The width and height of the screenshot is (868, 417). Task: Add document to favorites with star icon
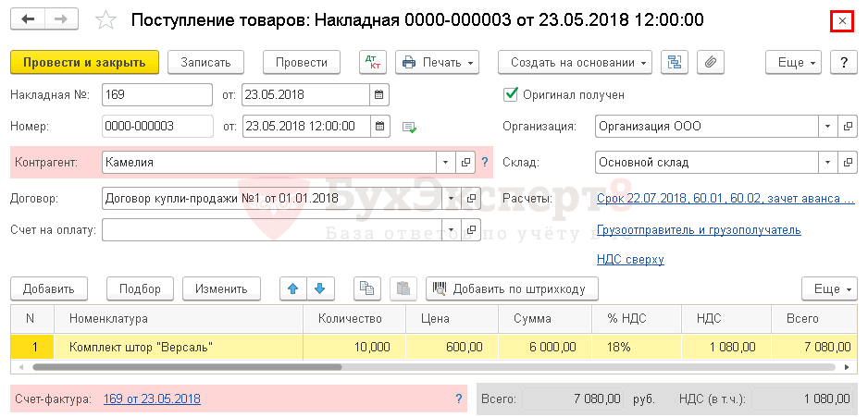pos(107,19)
